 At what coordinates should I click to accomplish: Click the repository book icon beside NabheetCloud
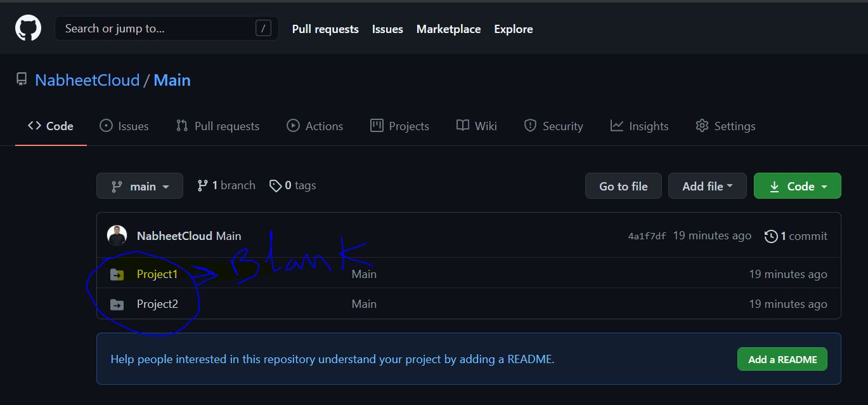pos(22,80)
